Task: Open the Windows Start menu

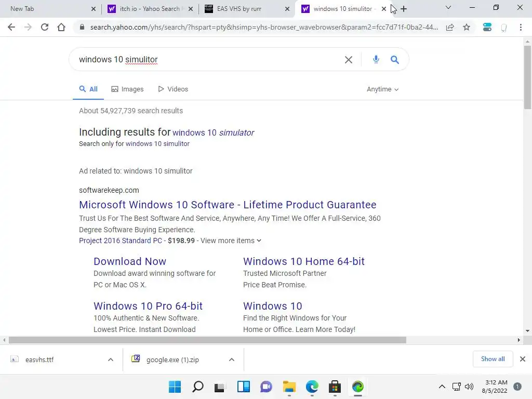Action: pyautogui.click(x=175, y=387)
